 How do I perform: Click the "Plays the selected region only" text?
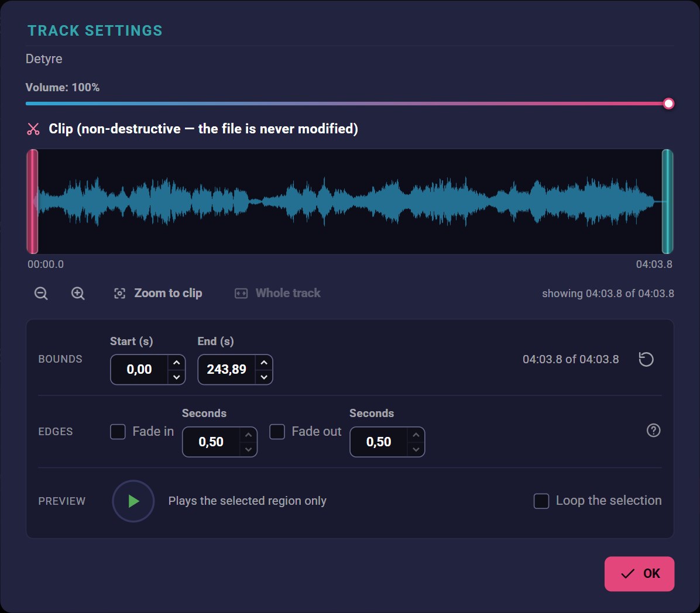pos(248,501)
